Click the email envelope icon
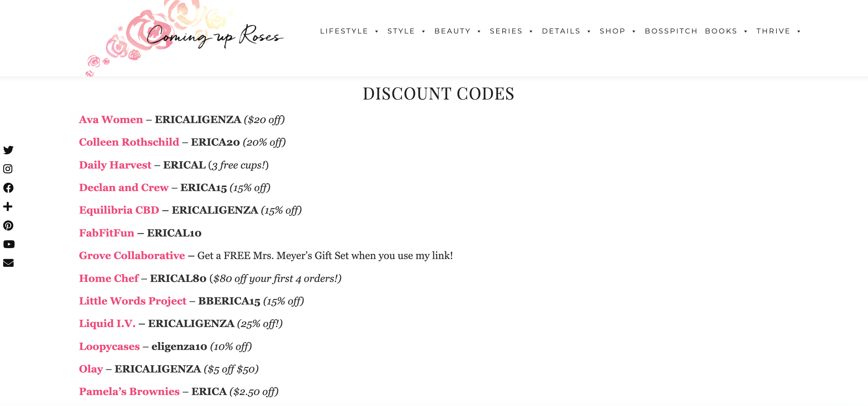 tap(8, 263)
